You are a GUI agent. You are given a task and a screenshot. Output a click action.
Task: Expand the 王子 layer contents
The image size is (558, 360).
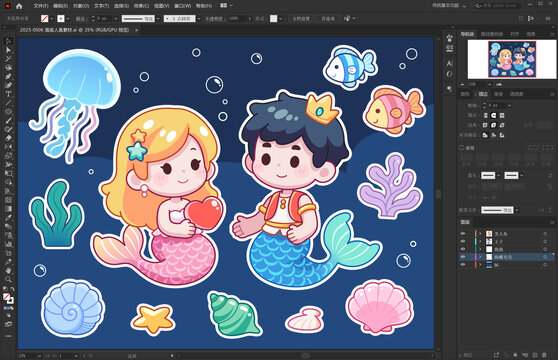[x=480, y=242]
